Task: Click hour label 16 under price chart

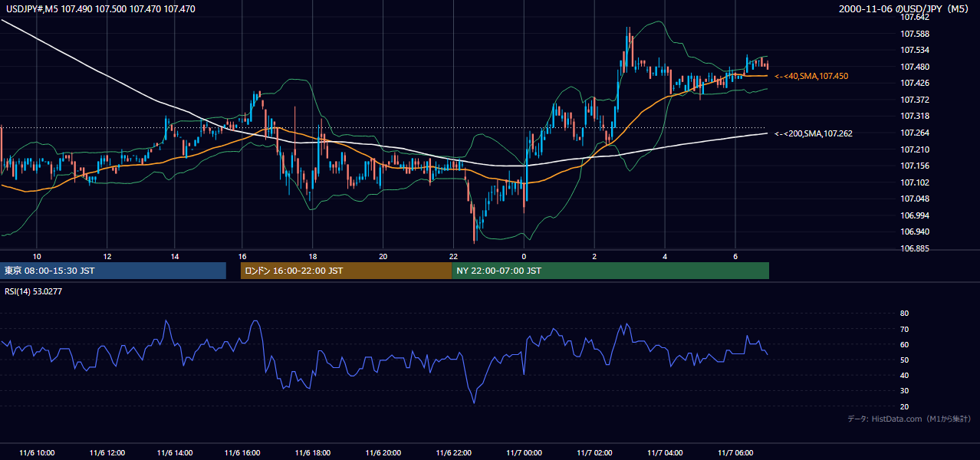Action: pos(242,256)
